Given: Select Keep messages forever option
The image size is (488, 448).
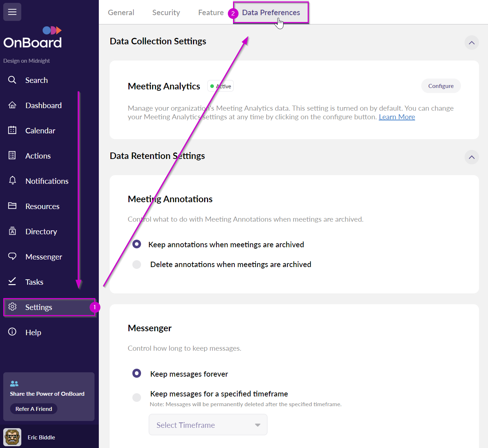Looking at the screenshot, I should 137,373.
